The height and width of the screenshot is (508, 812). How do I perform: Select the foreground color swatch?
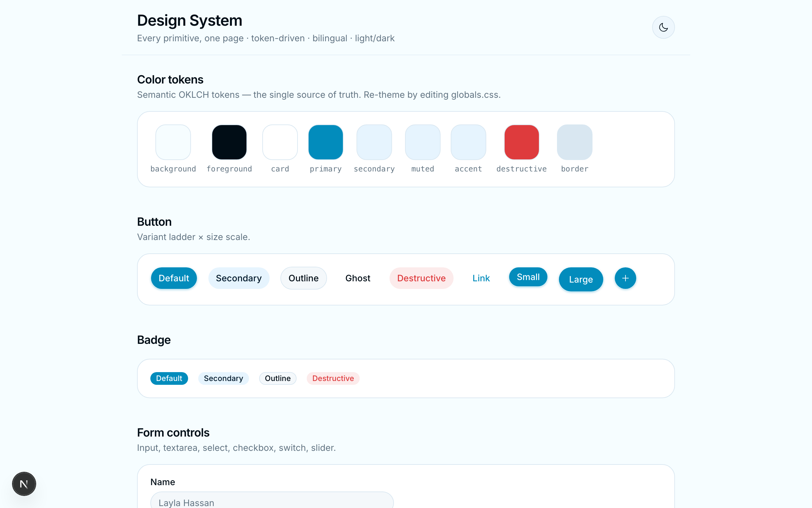[x=229, y=142]
